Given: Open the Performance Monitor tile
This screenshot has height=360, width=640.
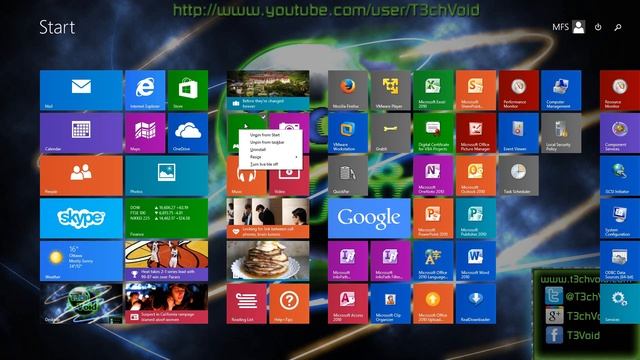Looking at the screenshot, I should pyautogui.click(x=518, y=90).
